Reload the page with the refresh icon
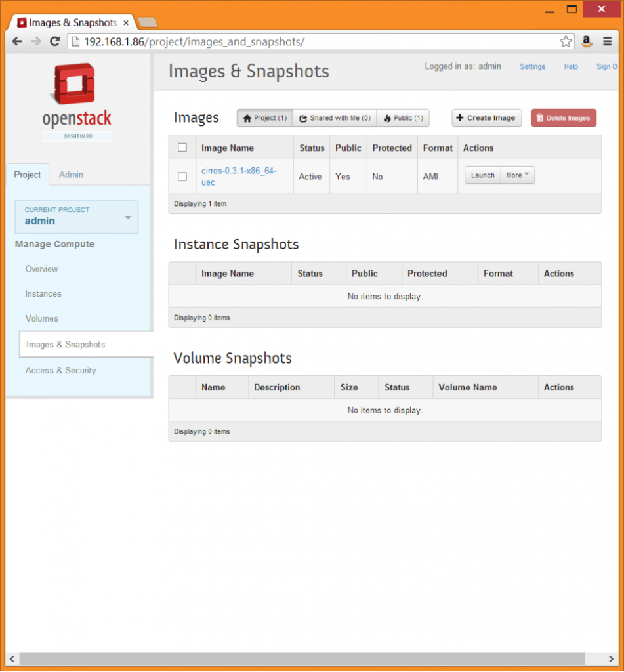The image size is (624, 672). pos(55,41)
